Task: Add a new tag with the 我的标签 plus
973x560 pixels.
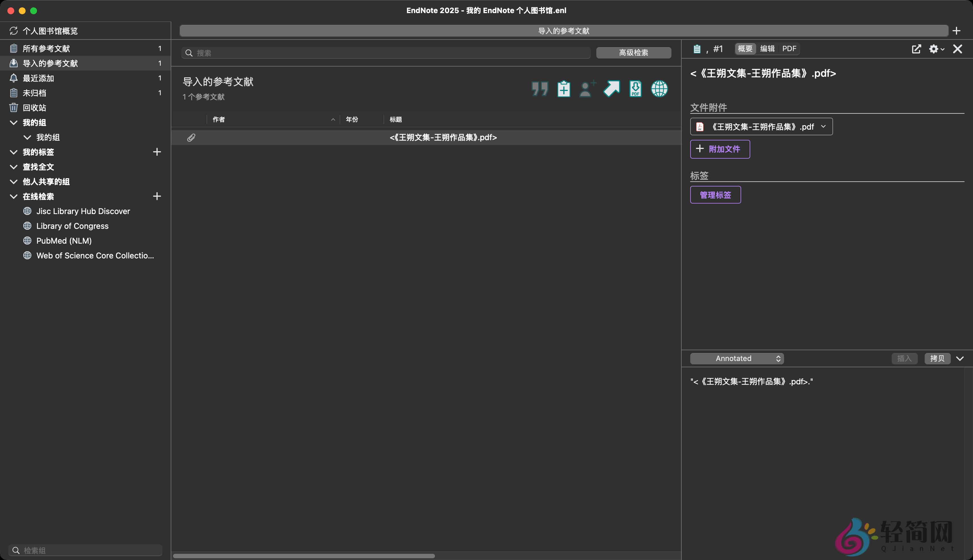Action: click(x=157, y=152)
